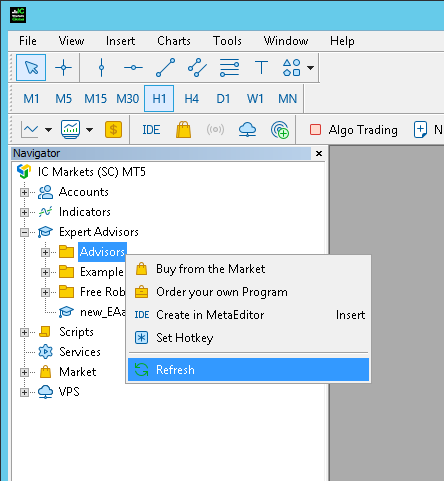This screenshot has height=481, width=444.
Task: Open indicators list dropdown arrow
Action: point(89,130)
